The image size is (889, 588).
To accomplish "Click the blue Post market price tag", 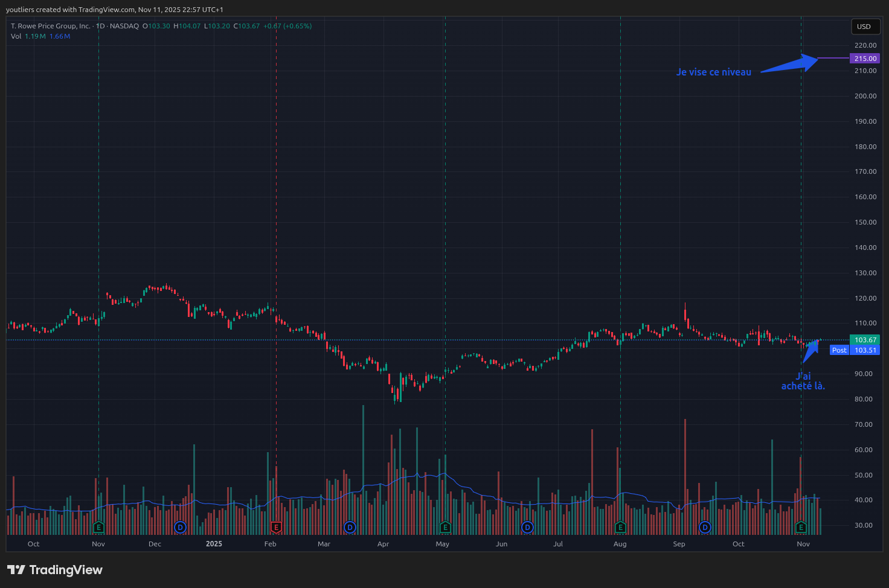I will (x=839, y=350).
